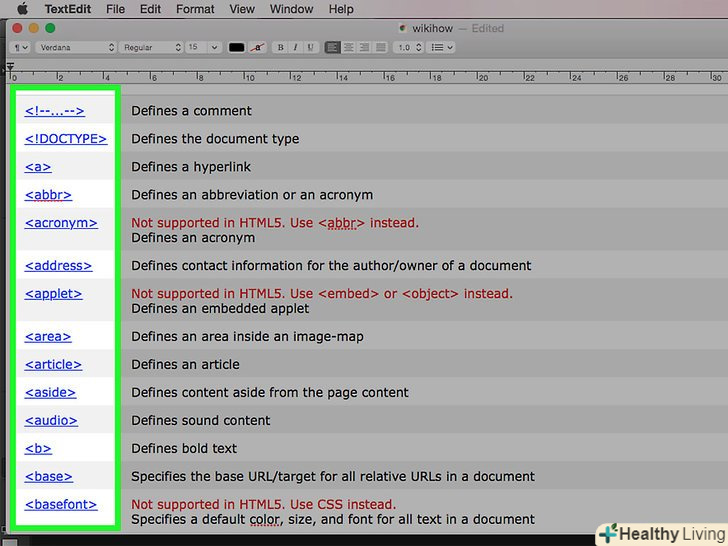This screenshot has height=546, width=728.
Task: Open the Verdana font family dropdown
Action: [76, 47]
